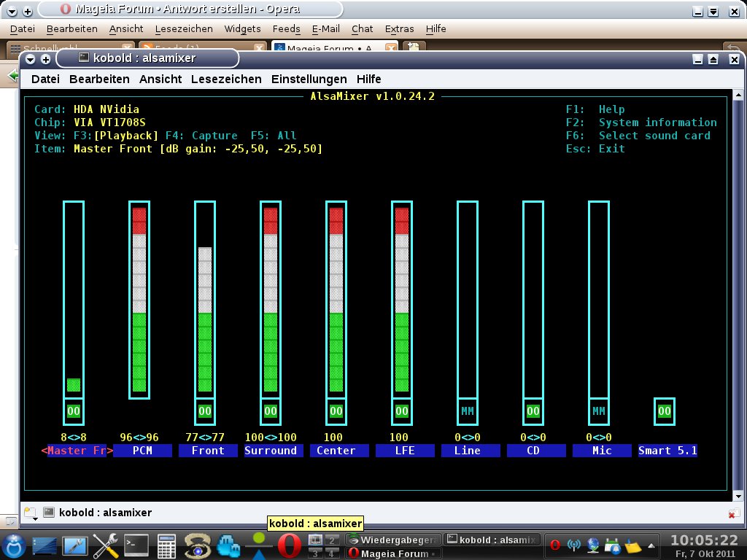Click the Surround channel volume bar

coord(271,299)
